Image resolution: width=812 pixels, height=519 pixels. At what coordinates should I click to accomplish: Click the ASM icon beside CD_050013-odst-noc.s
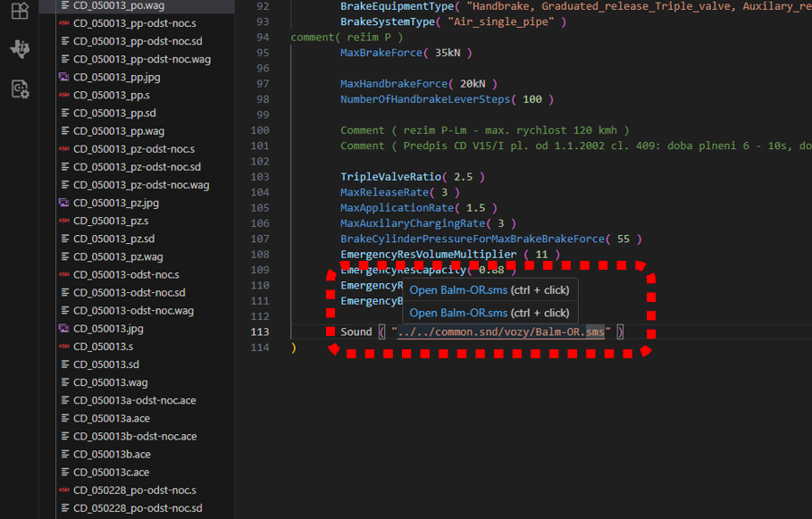click(63, 275)
